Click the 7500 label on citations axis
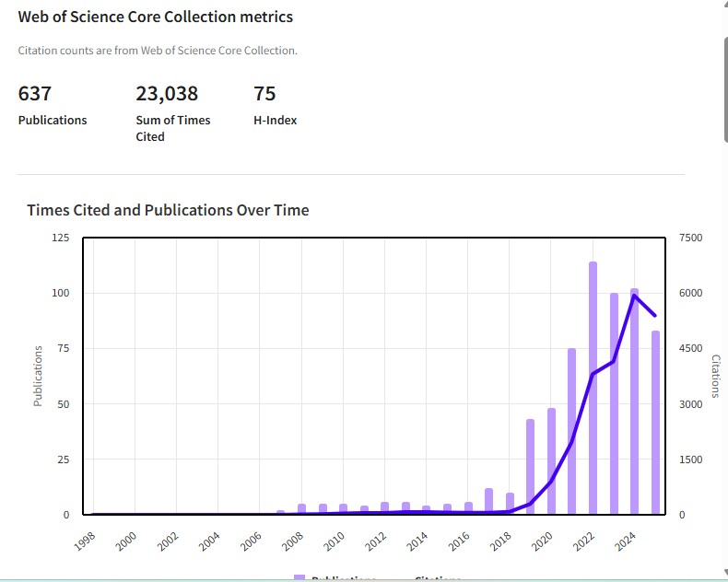The image size is (728, 582). pos(690,238)
